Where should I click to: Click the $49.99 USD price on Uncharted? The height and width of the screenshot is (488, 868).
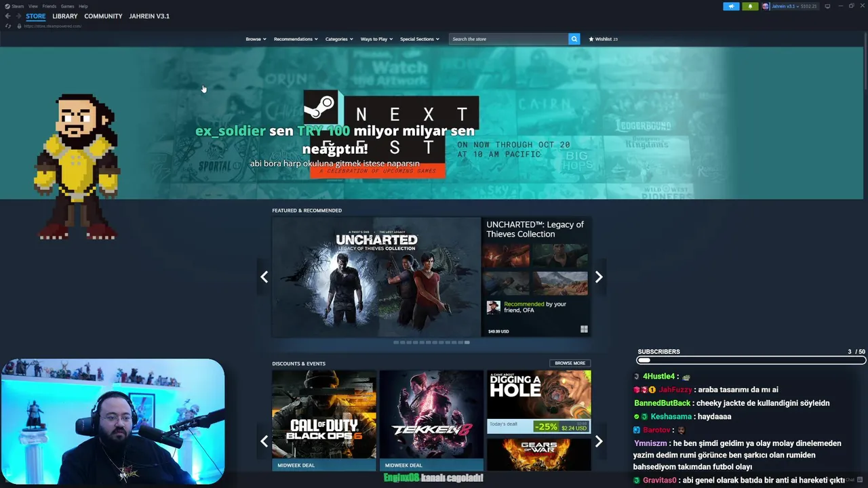(x=498, y=331)
